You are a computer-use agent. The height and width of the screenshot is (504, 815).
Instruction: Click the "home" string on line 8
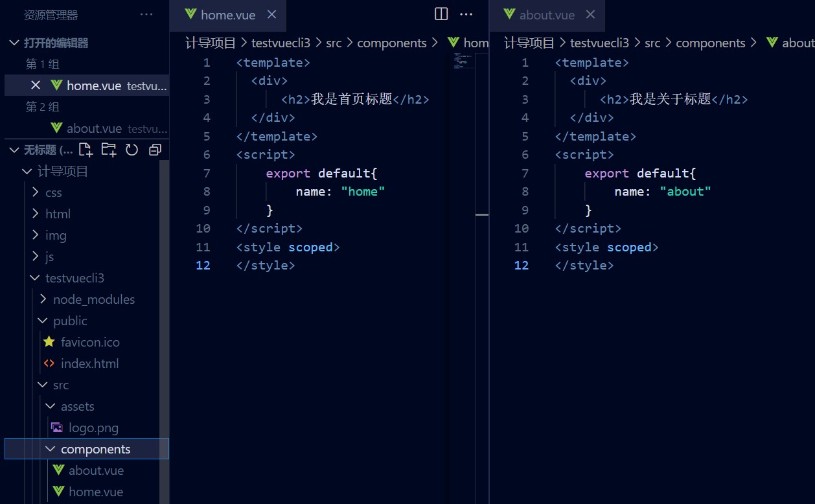363,191
